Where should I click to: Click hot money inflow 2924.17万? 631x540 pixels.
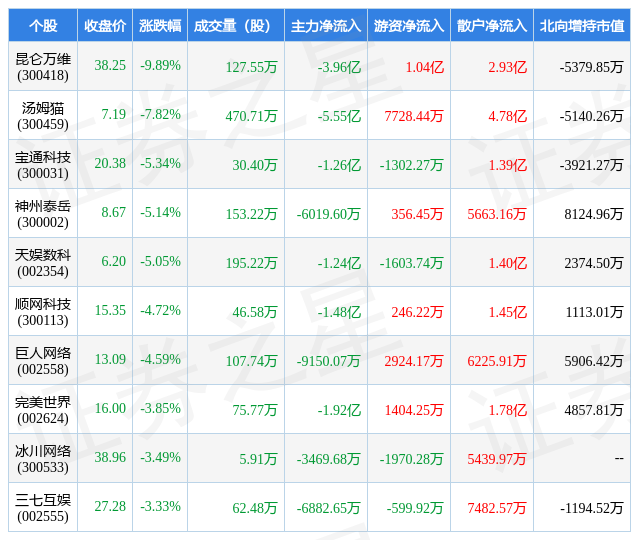(414, 361)
